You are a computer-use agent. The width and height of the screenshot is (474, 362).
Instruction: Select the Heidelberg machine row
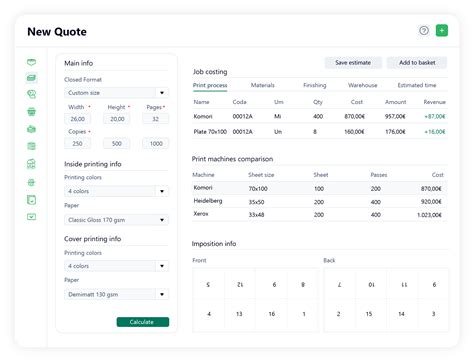pos(320,201)
